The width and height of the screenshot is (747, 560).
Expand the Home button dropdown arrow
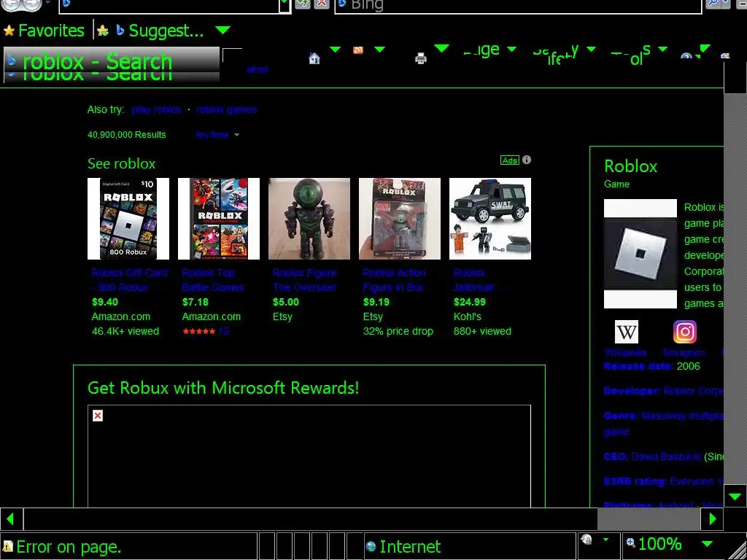coord(336,49)
